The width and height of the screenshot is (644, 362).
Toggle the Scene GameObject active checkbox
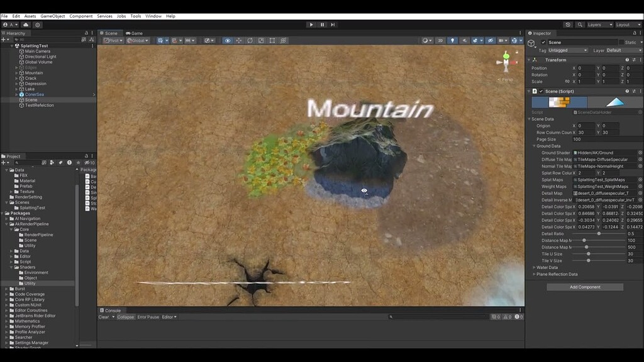pyautogui.click(x=543, y=43)
